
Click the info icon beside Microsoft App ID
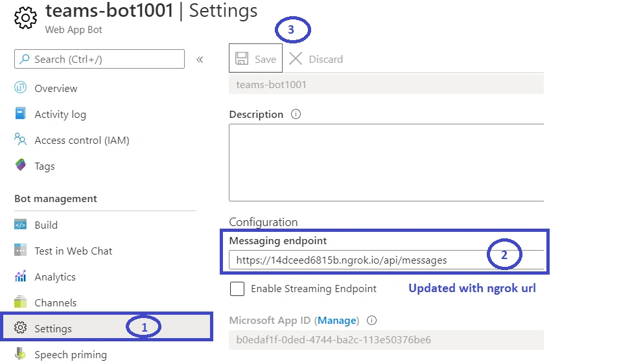[371, 320]
